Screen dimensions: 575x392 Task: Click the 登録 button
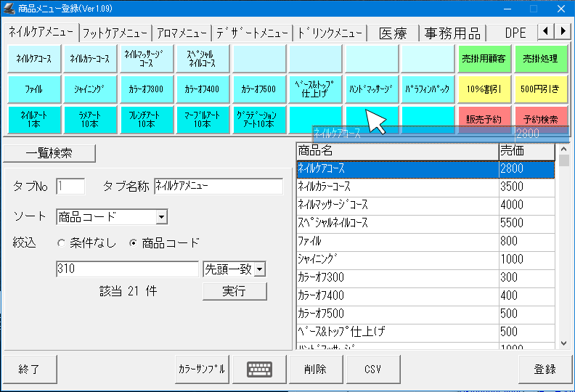click(x=545, y=369)
